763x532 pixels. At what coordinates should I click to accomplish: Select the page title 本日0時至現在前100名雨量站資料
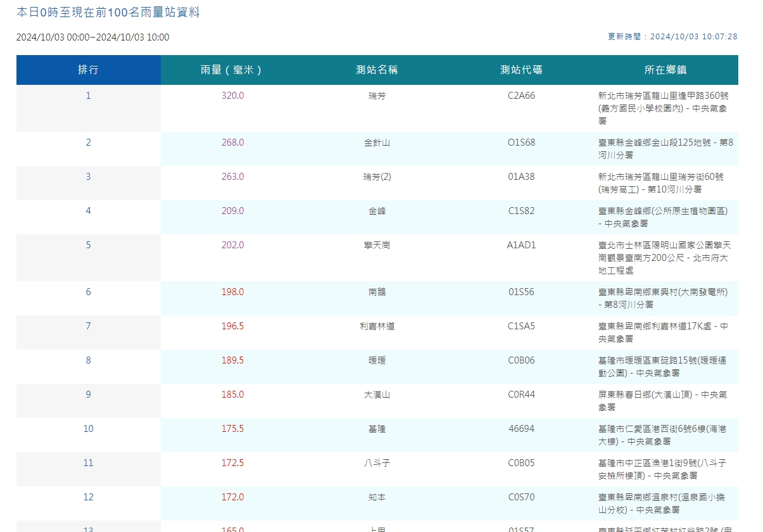point(108,12)
